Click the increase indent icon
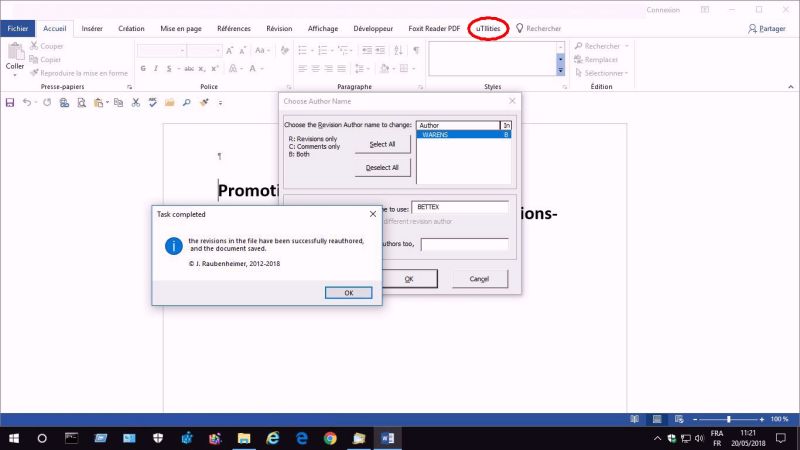The height and width of the screenshot is (450, 800). pyautogui.click(x=380, y=50)
